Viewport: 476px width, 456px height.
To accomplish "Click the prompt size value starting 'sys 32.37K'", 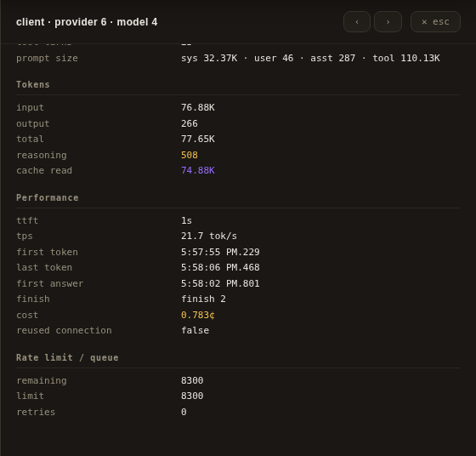I will [310, 58].
